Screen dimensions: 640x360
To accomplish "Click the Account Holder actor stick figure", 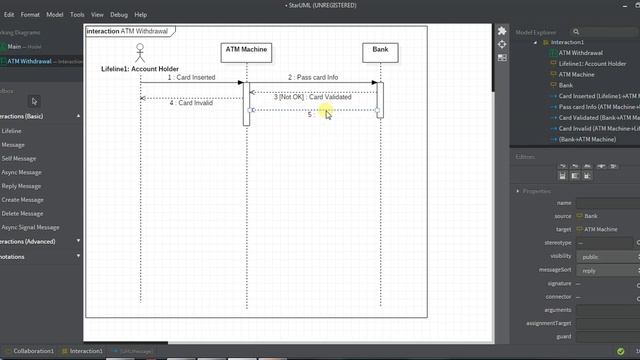I will pyautogui.click(x=140, y=53).
